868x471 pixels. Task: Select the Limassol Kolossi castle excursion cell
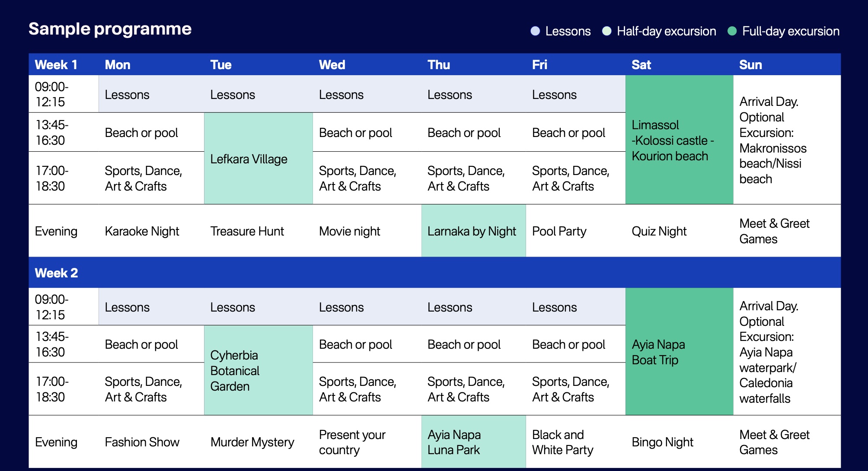679,140
